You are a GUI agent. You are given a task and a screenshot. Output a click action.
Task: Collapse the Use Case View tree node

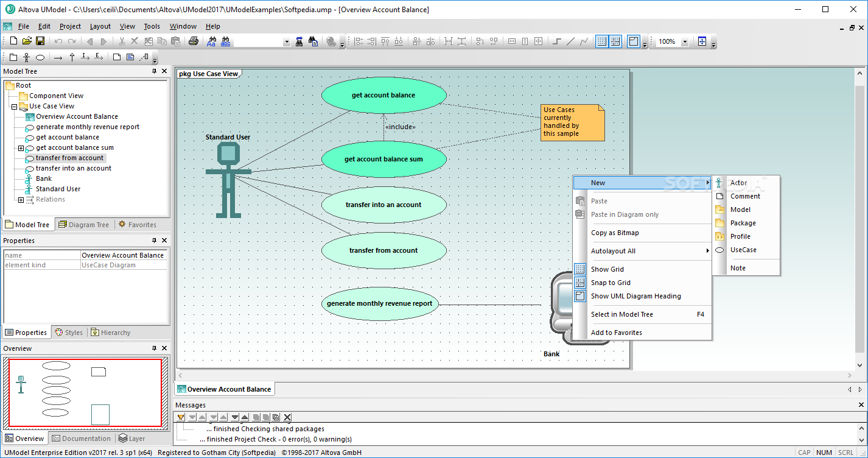coord(14,107)
